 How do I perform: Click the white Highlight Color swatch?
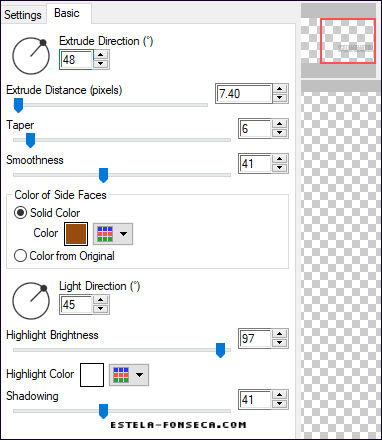click(92, 375)
